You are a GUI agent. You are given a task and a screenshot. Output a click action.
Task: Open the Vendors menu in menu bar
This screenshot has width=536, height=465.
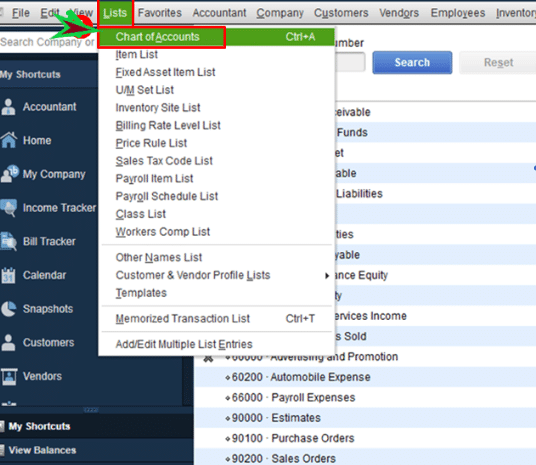(399, 13)
